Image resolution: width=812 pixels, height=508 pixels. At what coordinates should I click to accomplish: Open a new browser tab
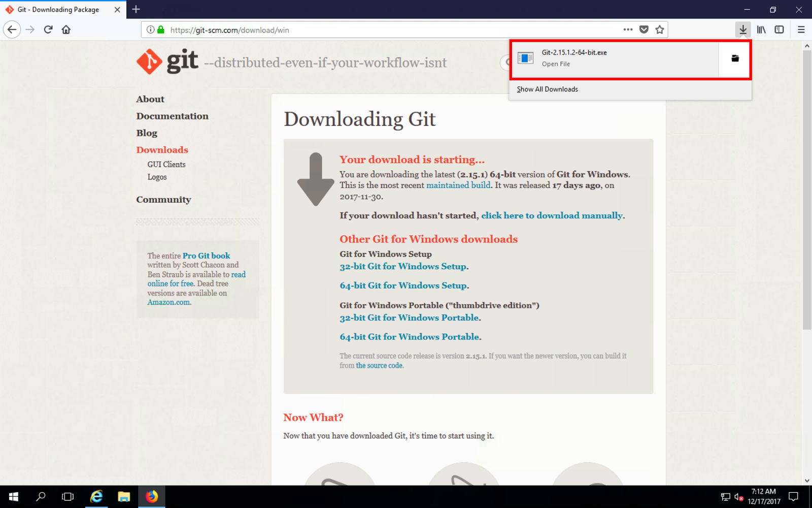pos(136,9)
